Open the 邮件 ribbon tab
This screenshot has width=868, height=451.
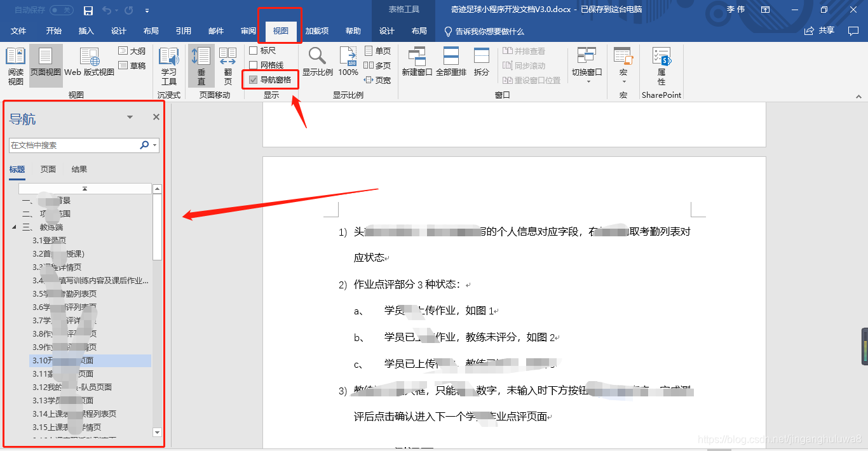(216, 31)
